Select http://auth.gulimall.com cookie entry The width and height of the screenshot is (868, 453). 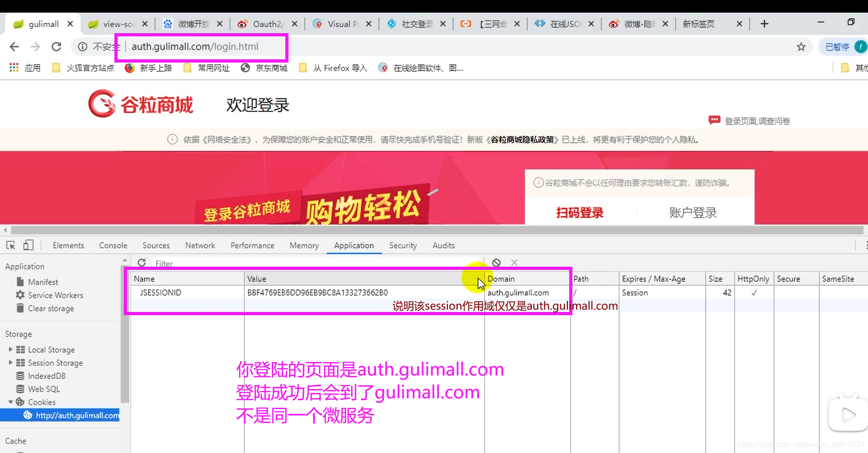pyautogui.click(x=60, y=415)
